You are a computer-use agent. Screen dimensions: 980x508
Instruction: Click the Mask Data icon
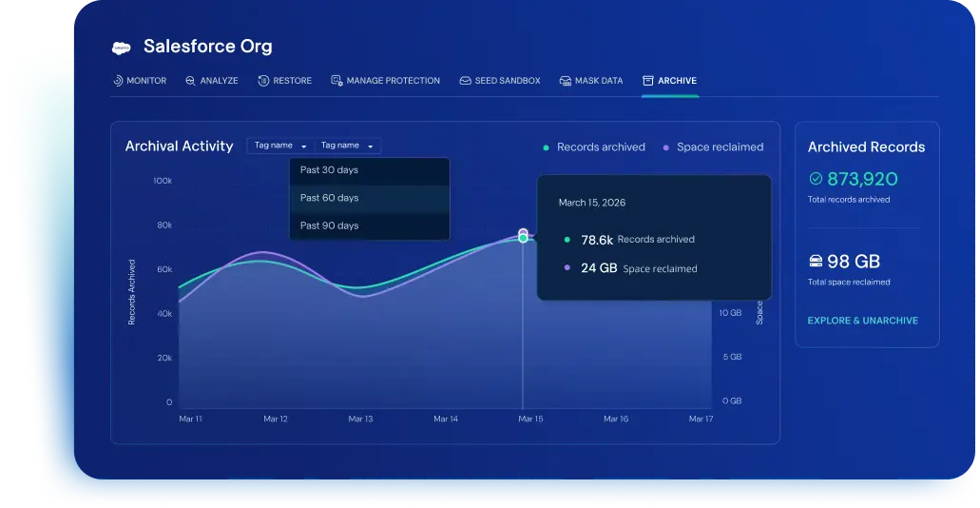click(565, 81)
